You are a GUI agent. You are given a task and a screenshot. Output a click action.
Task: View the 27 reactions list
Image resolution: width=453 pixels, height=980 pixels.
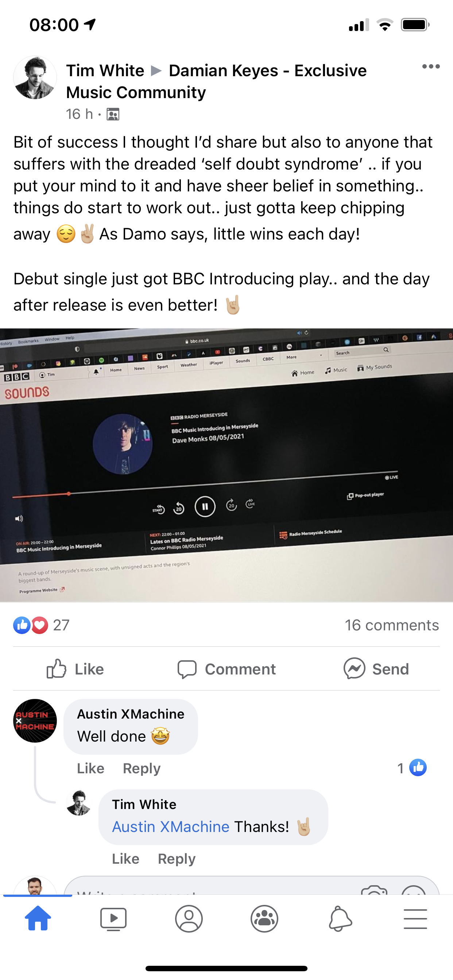(x=41, y=625)
